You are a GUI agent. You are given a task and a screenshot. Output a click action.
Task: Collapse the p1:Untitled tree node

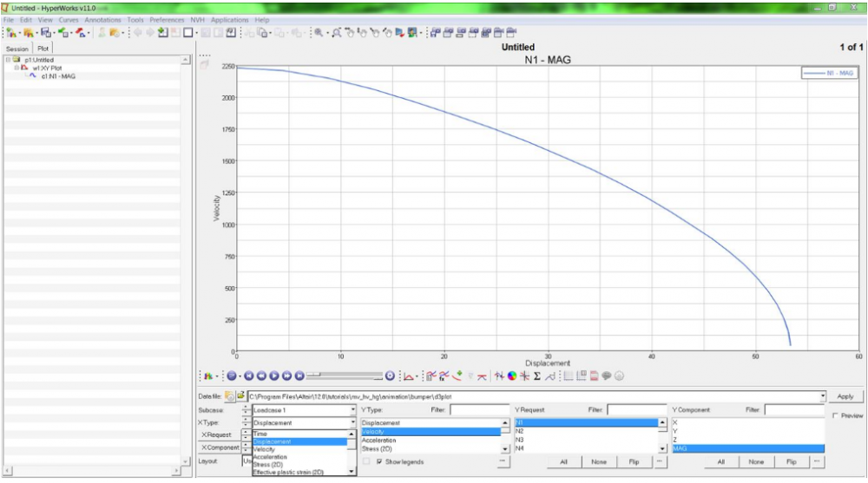pos(9,59)
